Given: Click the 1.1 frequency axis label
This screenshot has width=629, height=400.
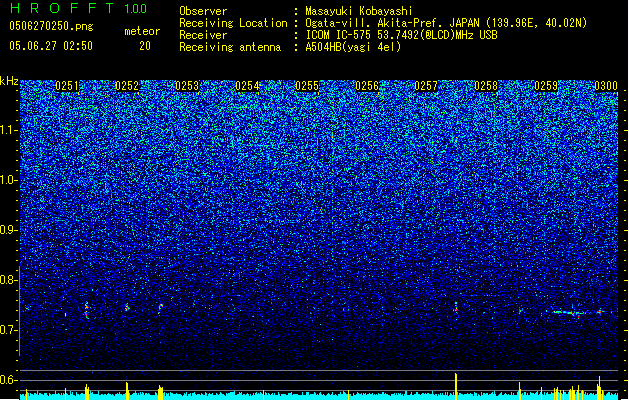Looking at the screenshot, I should click(x=9, y=130).
